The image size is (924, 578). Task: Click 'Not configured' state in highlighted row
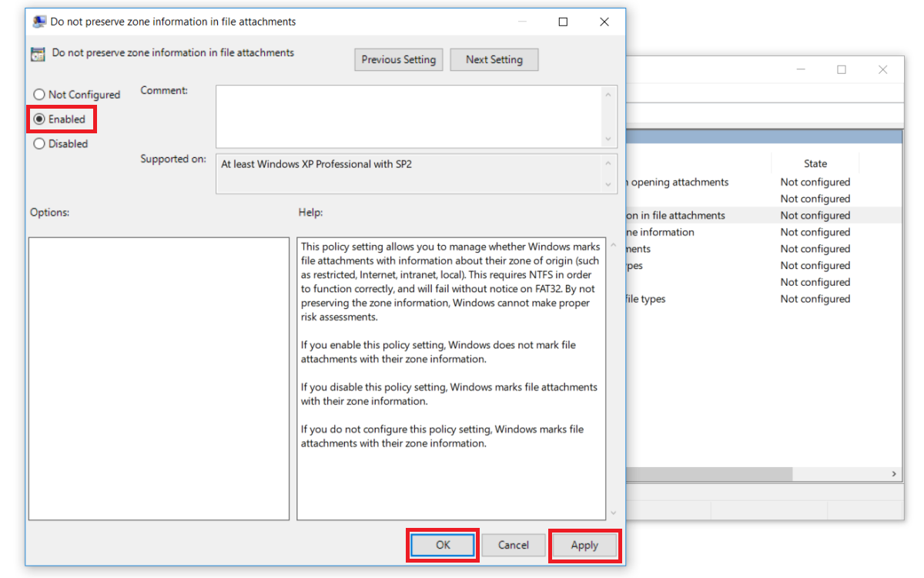point(815,216)
